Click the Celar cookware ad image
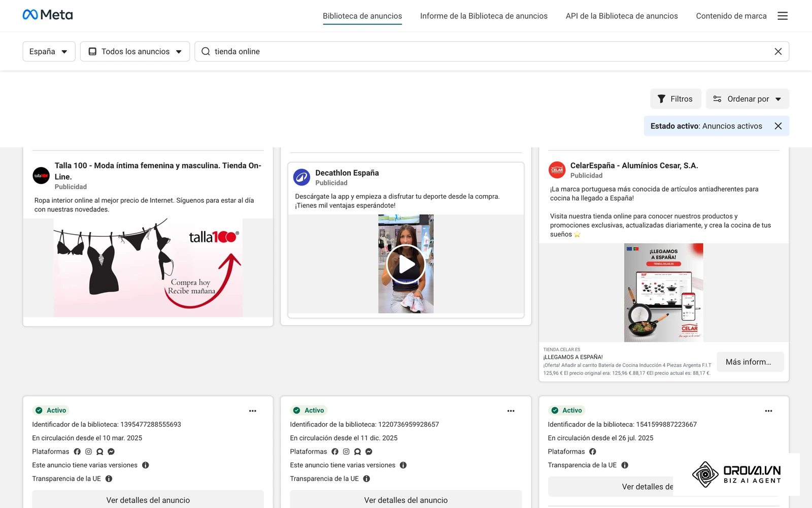Image resolution: width=812 pixels, height=508 pixels. pos(663,293)
